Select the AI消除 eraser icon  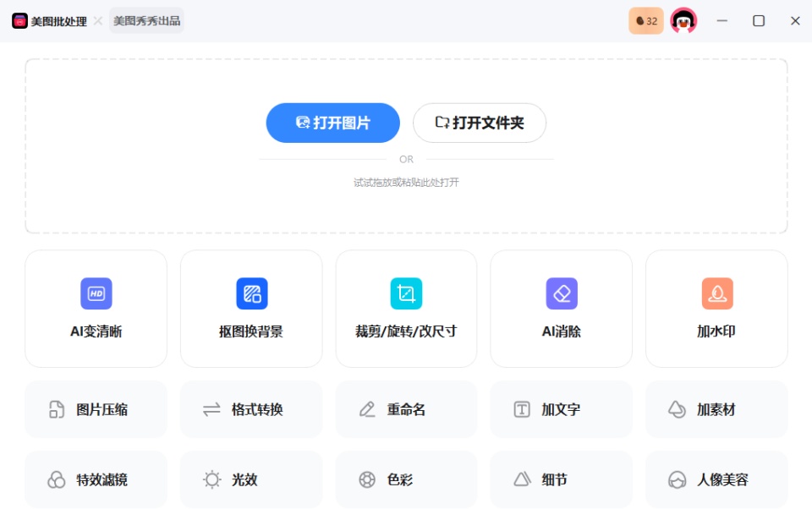pyautogui.click(x=562, y=293)
